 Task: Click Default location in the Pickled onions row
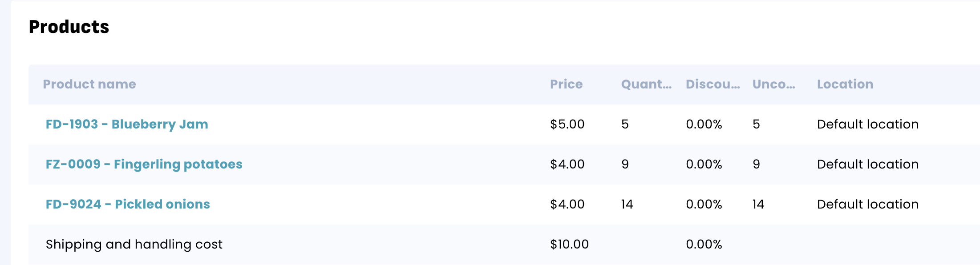(x=867, y=205)
